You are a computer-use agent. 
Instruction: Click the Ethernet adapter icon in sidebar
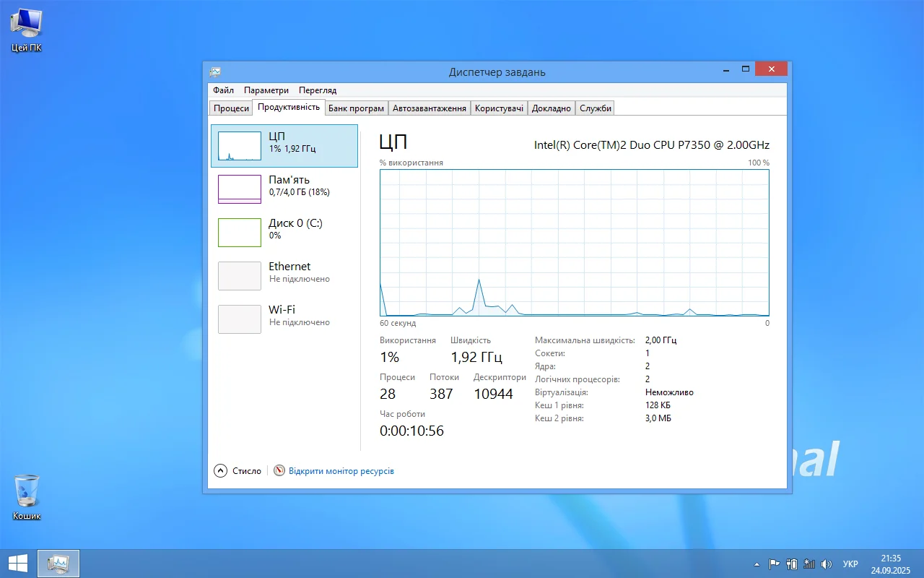[x=239, y=276]
